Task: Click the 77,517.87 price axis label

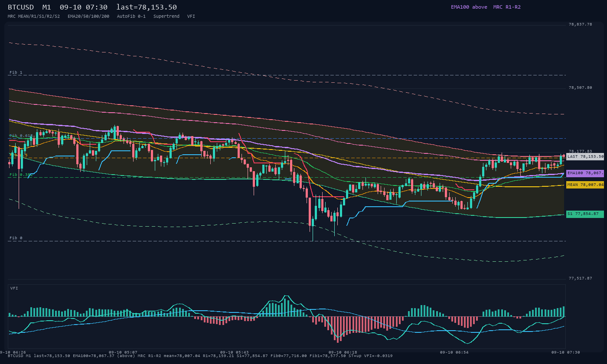Action: (x=580, y=278)
